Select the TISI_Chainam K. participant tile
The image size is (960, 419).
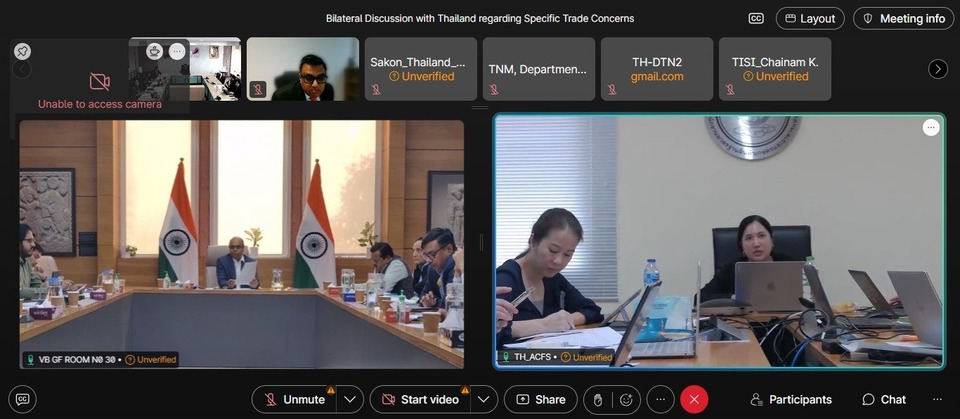click(775, 69)
